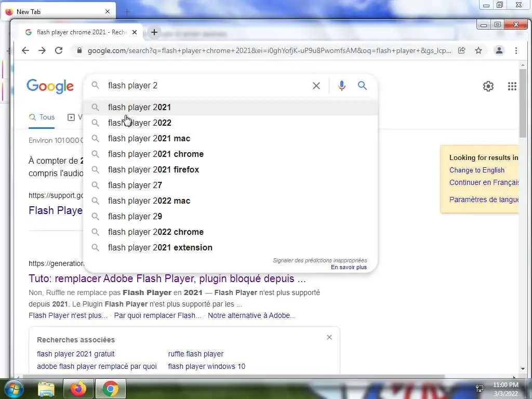Open Chrome's three-dot menu
532x399 pixels.
click(516, 50)
